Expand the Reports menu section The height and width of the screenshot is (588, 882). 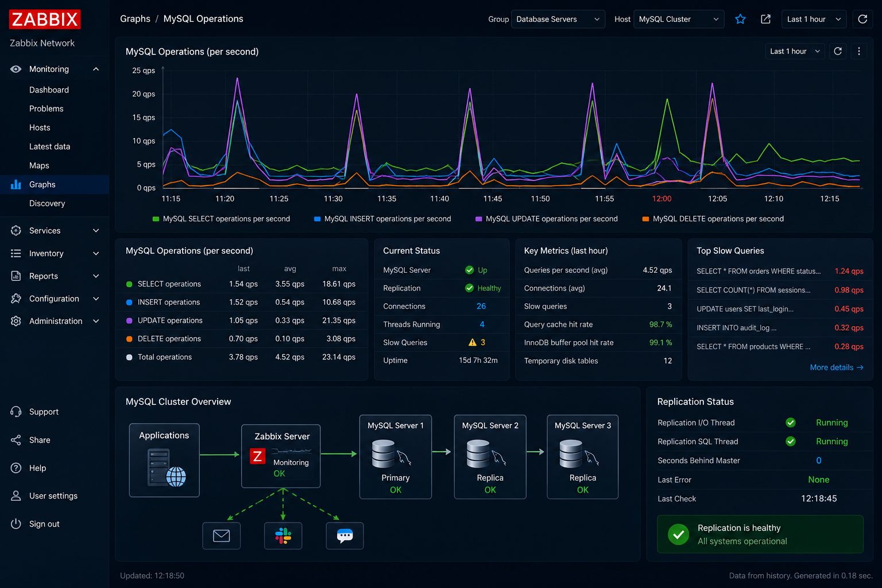96,276
